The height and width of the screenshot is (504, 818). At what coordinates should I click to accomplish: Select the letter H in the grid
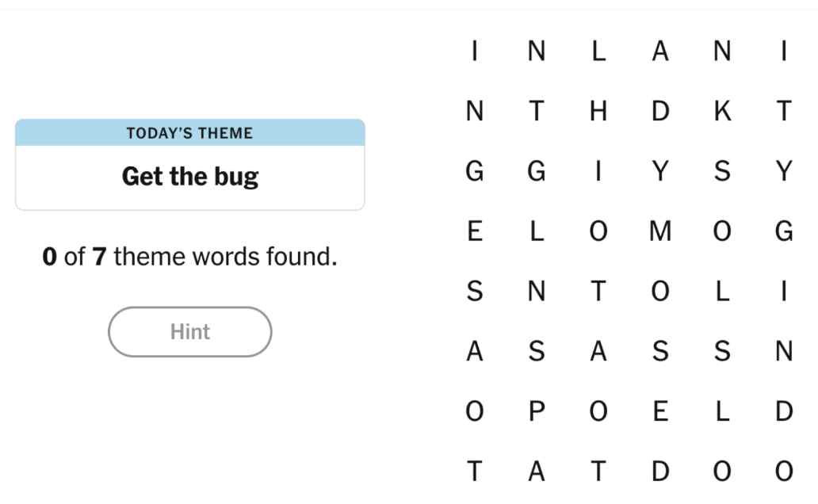(598, 112)
